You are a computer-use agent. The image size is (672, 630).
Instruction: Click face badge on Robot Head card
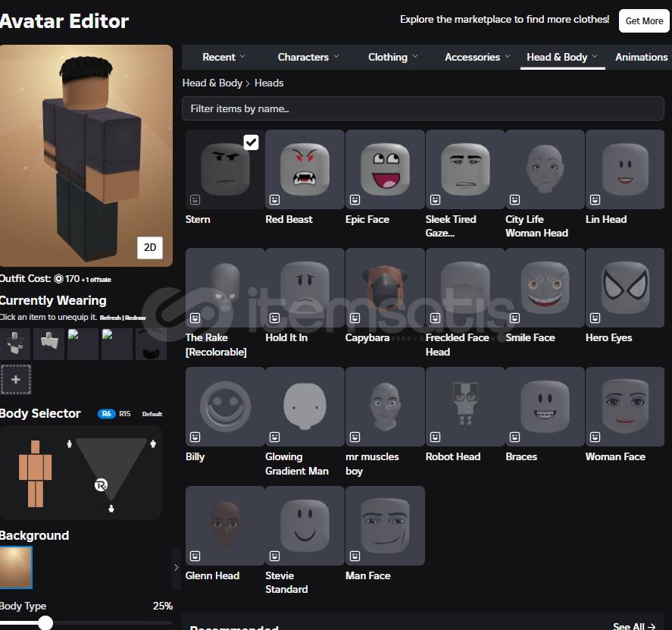coord(435,437)
